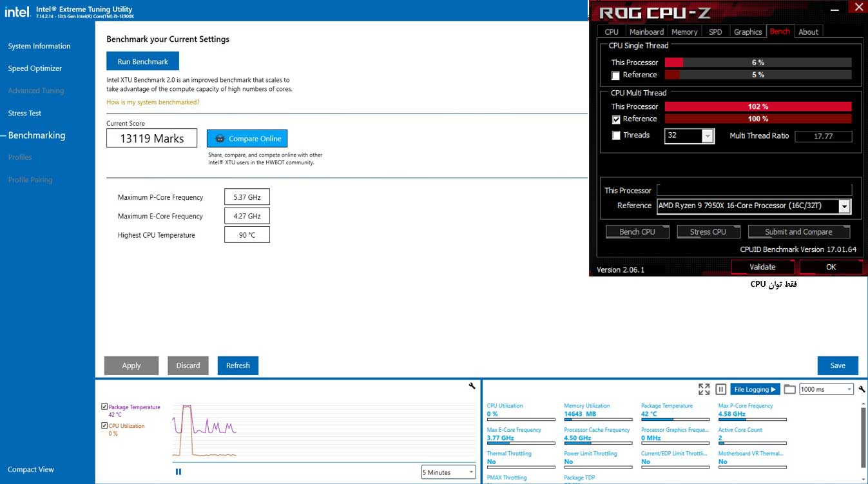Open the Reference processor dropdown
This screenshot has width=868, height=484.
coord(844,206)
